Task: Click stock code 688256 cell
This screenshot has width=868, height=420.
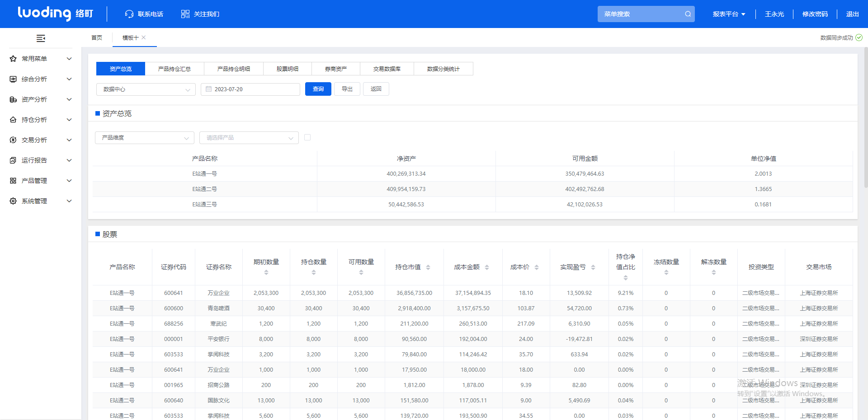Action: (174, 324)
